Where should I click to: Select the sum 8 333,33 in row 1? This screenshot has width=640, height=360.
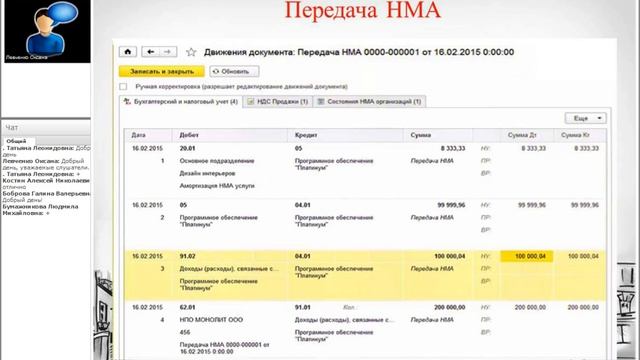453,149
